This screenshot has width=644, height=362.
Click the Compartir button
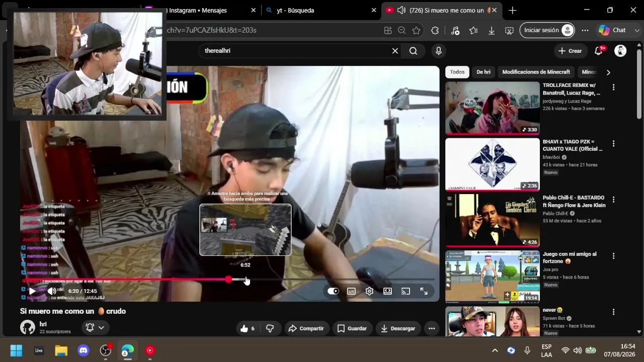pos(306,328)
